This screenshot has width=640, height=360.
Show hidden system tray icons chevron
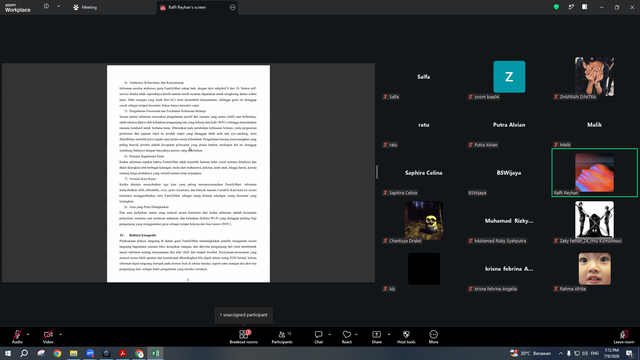(x=561, y=353)
